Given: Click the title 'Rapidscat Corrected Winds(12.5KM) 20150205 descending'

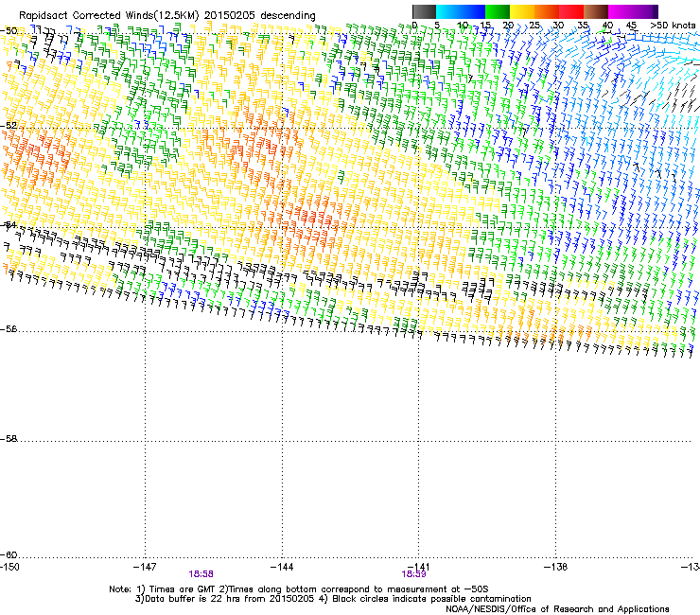Looking at the screenshot, I should click(x=167, y=16).
